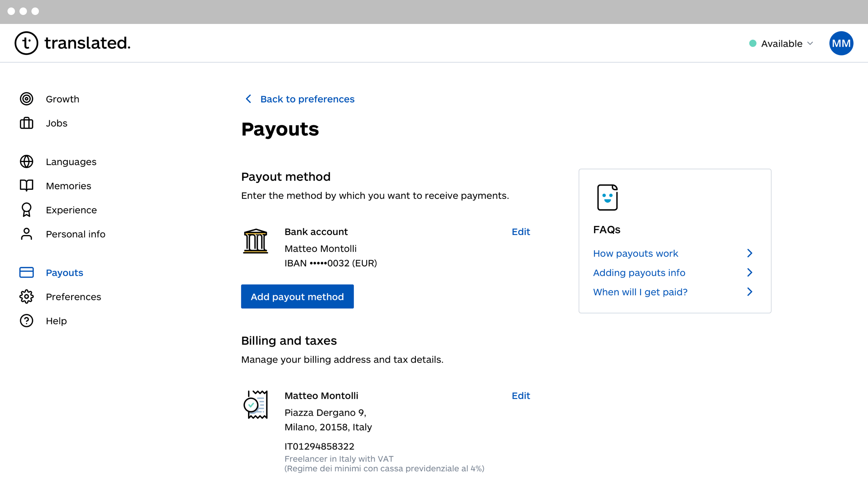Click the Languages globe icon
The image size is (868, 494).
(x=27, y=162)
